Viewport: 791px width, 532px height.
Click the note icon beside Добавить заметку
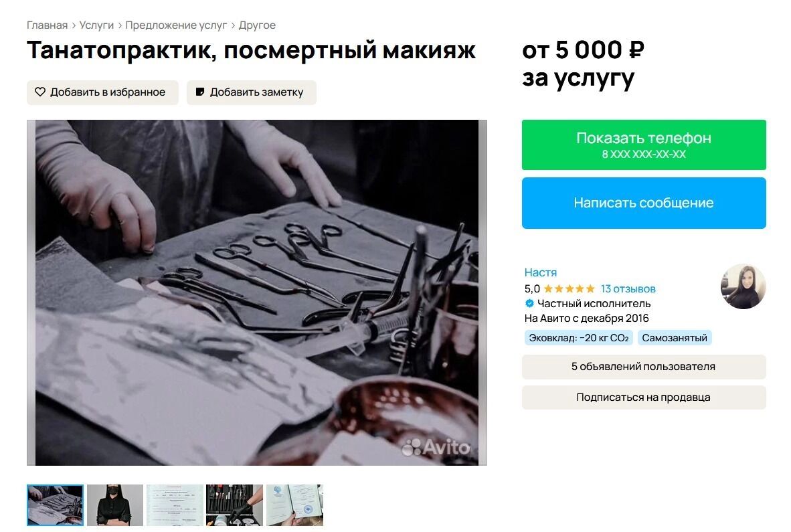point(200,92)
